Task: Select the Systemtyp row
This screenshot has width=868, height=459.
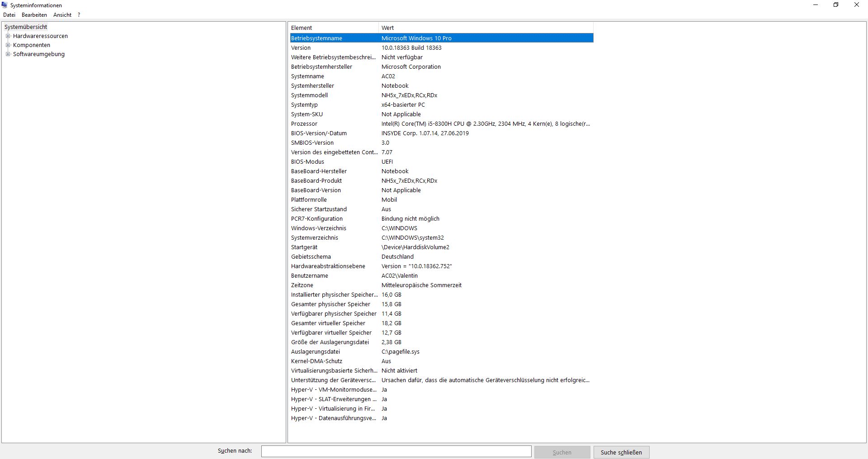Action: (442, 105)
